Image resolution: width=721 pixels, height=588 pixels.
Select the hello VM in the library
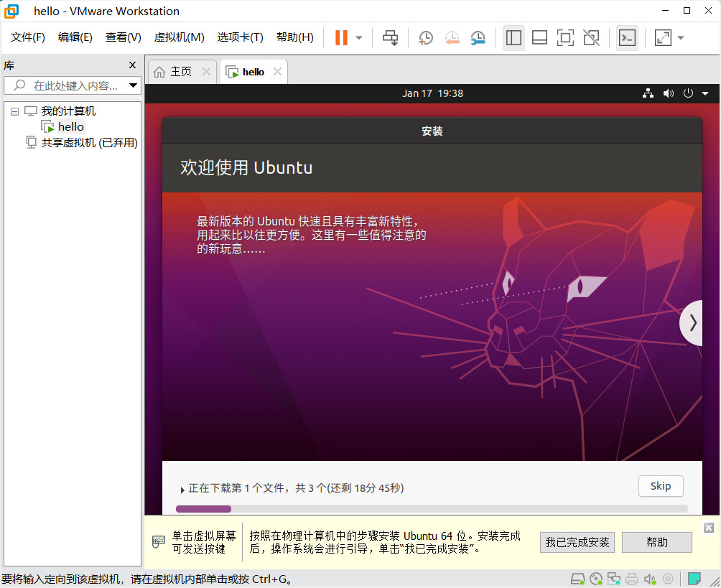click(71, 127)
